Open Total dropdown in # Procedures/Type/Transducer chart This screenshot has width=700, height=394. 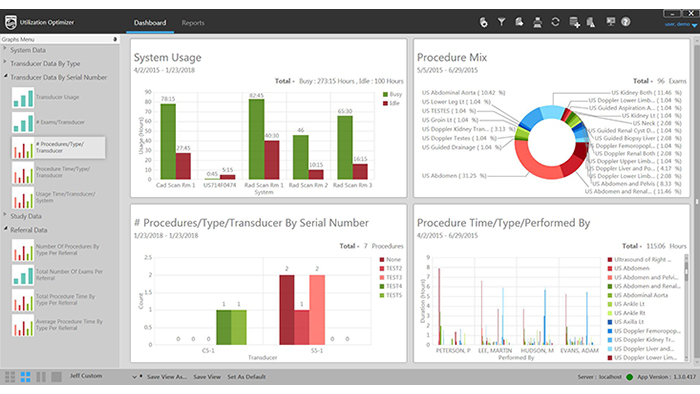[349, 246]
